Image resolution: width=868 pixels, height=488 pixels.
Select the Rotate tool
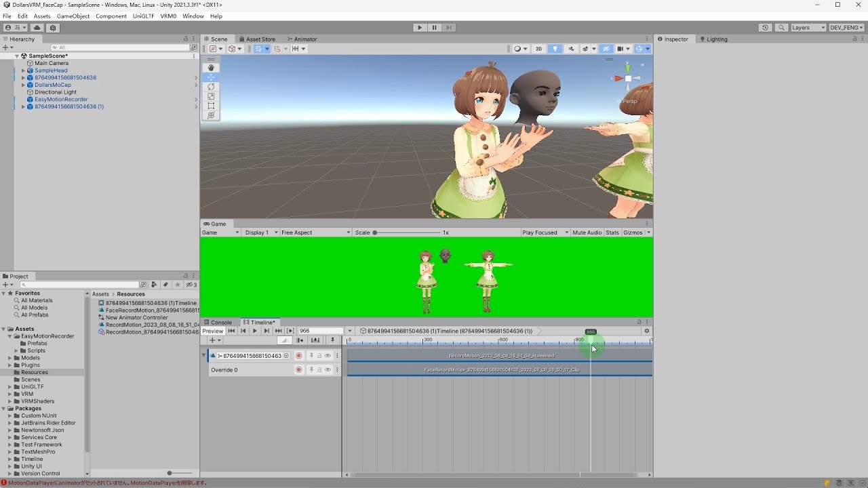click(211, 87)
